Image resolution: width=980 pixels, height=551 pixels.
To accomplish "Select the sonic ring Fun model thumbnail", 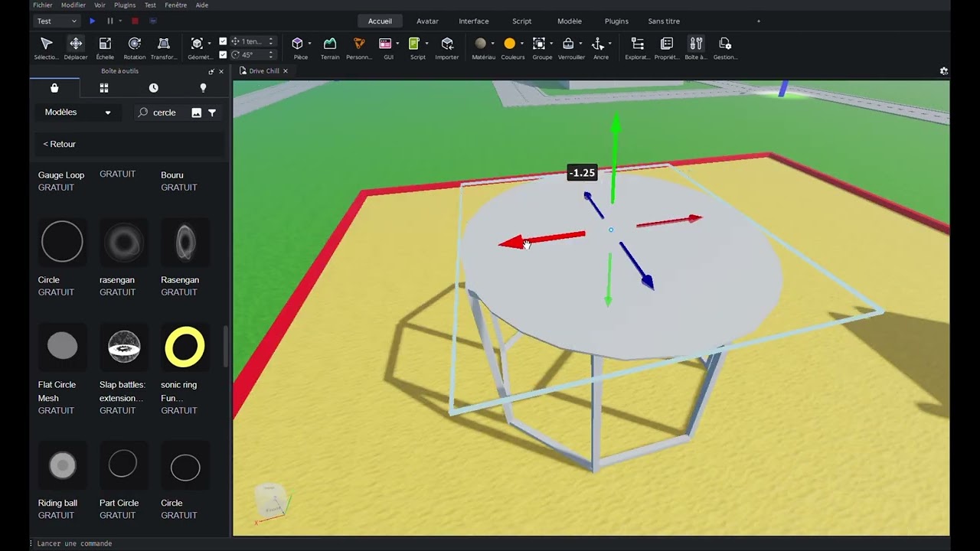I will [x=185, y=347].
